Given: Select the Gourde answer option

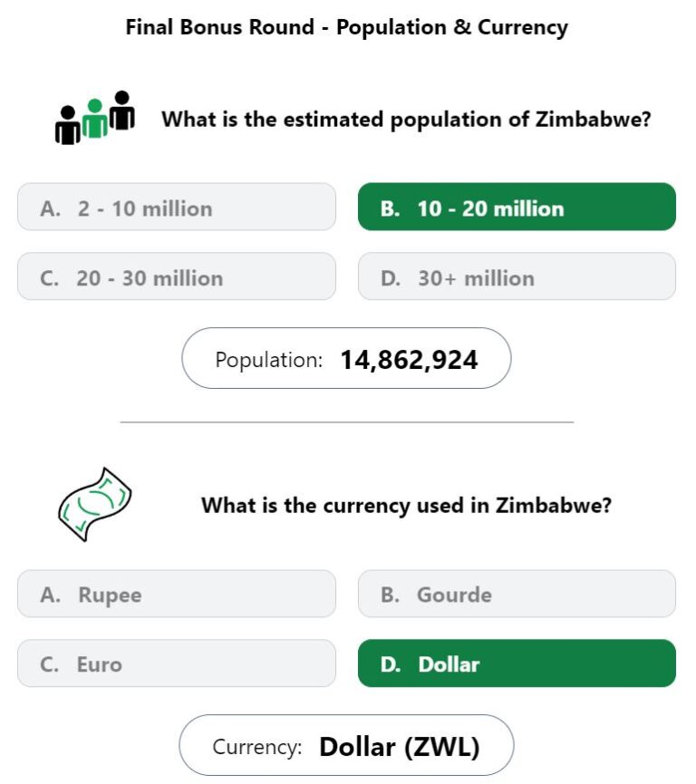Looking at the screenshot, I should pos(517,594).
